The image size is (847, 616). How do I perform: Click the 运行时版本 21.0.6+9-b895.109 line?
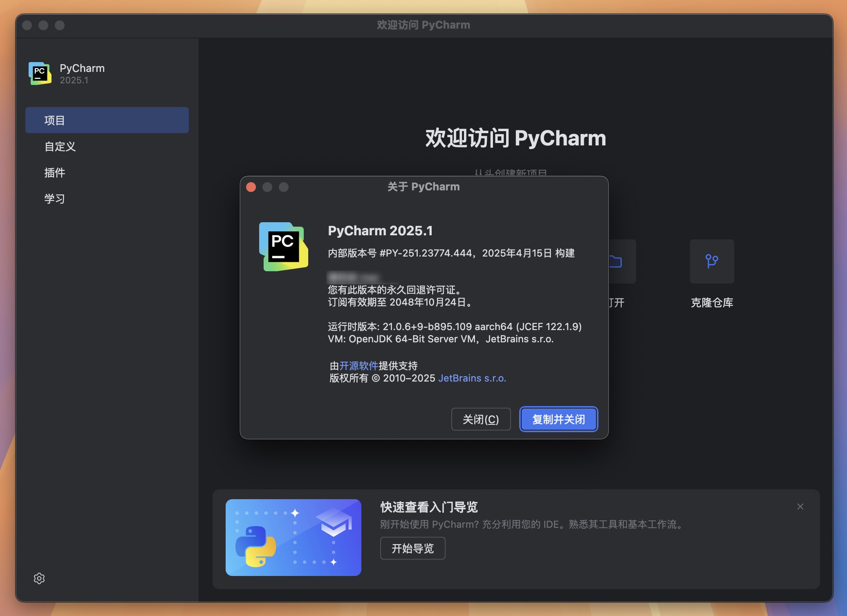point(455,327)
